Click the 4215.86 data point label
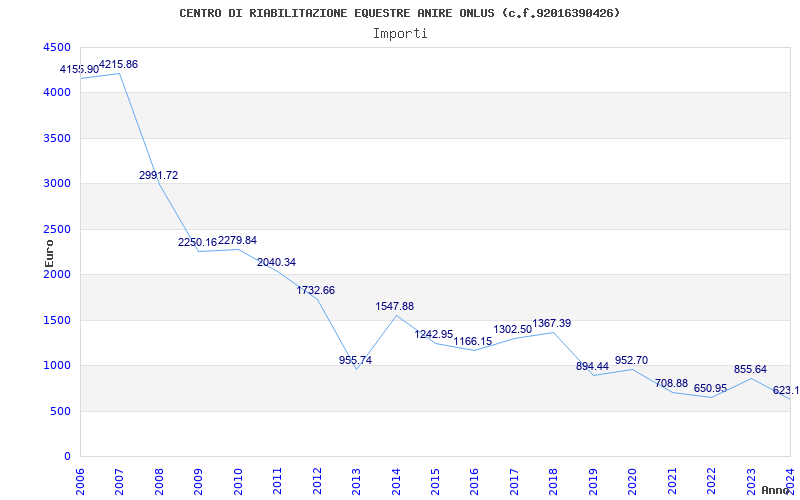800x500 pixels. click(x=118, y=65)
